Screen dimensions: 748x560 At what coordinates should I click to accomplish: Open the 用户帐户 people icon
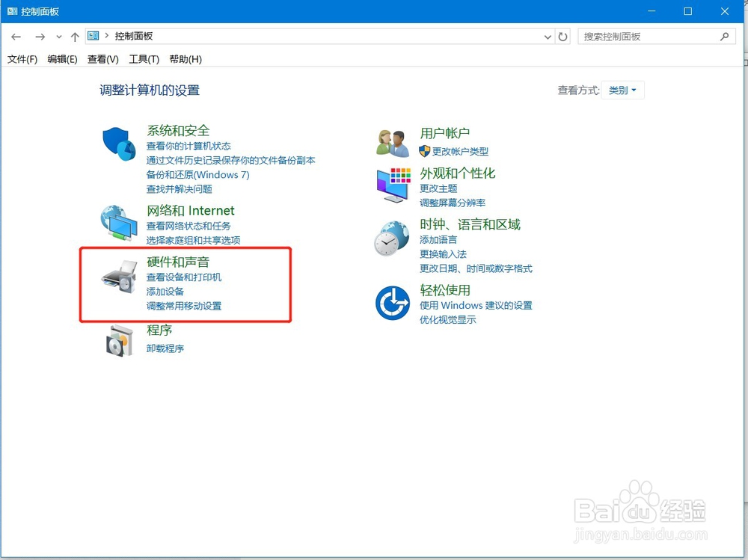tap(393, 143)
